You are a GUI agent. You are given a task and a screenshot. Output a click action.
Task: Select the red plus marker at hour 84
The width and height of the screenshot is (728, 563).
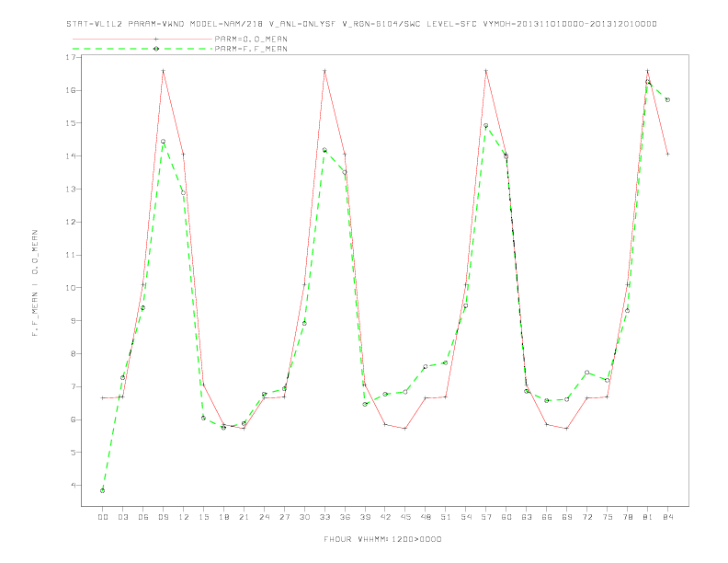(x=667, y=155)
